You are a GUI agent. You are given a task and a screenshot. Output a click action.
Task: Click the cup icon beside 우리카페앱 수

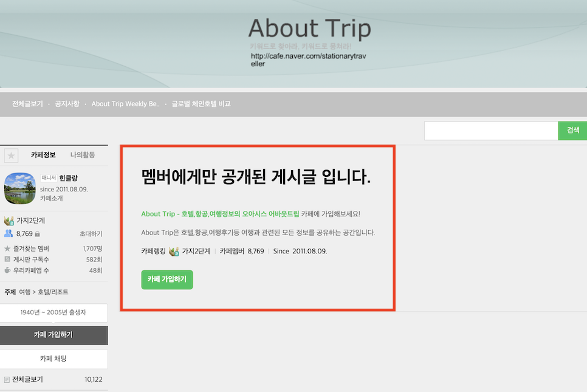[x=7, y=270]
